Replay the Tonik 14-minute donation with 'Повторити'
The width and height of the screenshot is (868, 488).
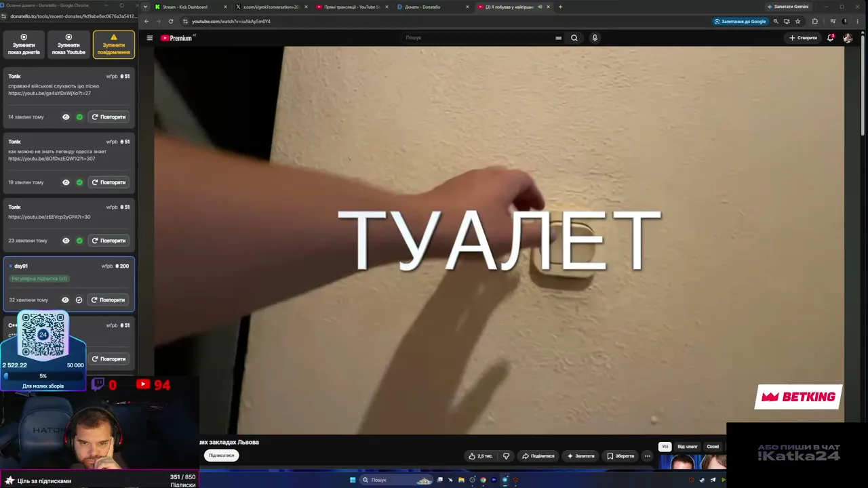point(108,117)
